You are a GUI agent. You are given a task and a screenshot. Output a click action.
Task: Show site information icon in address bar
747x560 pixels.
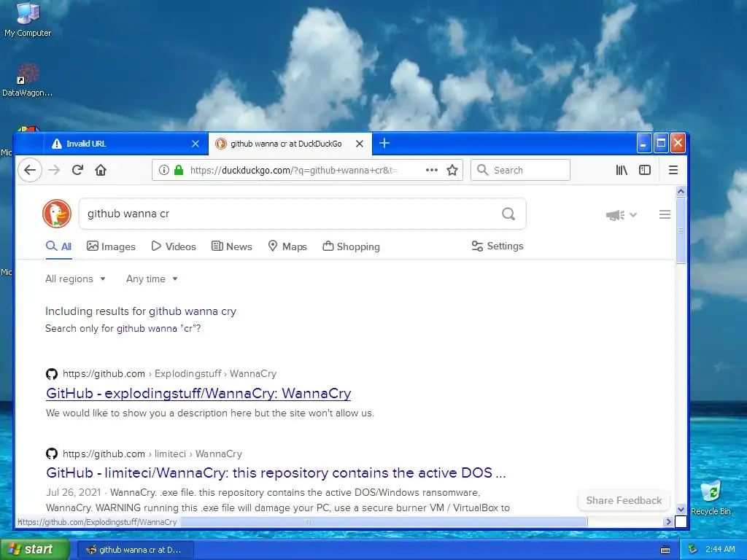pos(164,170)
